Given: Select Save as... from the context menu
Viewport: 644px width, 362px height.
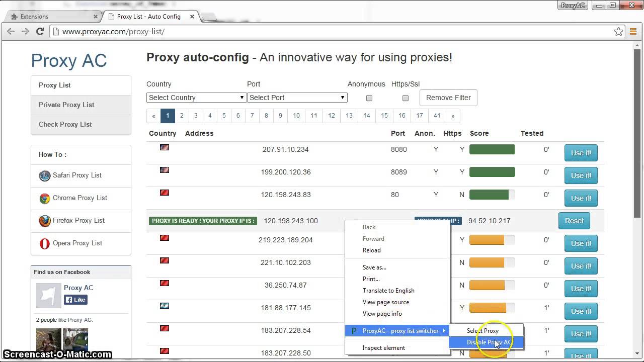Looking at the screenshot, I should coord(374,267).
